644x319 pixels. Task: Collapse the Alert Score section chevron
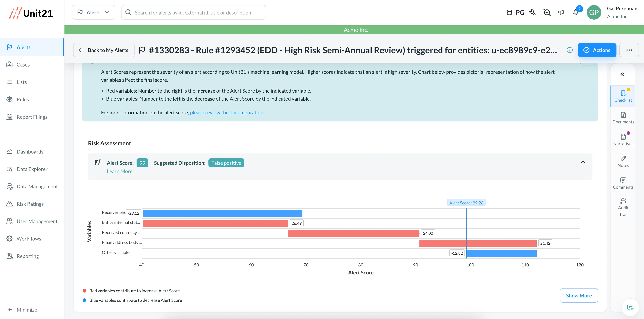pyautogui.click(x=583, y=162)
